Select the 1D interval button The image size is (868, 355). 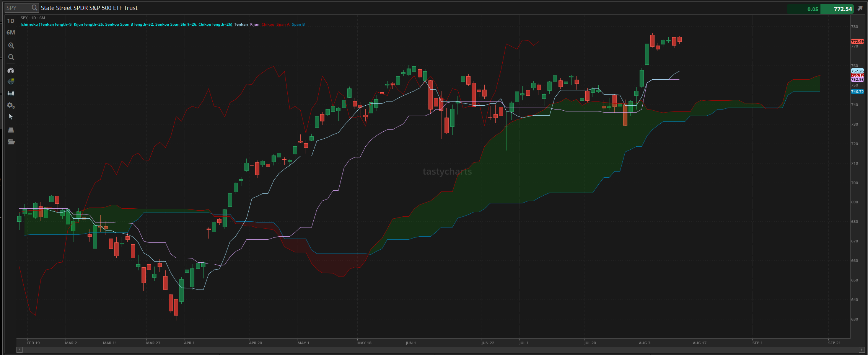tap(11, 21)
